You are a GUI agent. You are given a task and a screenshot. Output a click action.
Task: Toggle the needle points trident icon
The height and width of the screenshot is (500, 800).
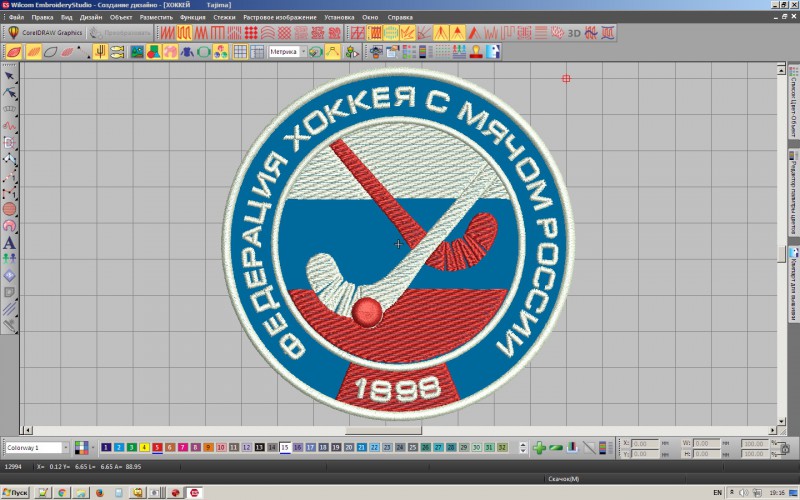tap(101, 52)
